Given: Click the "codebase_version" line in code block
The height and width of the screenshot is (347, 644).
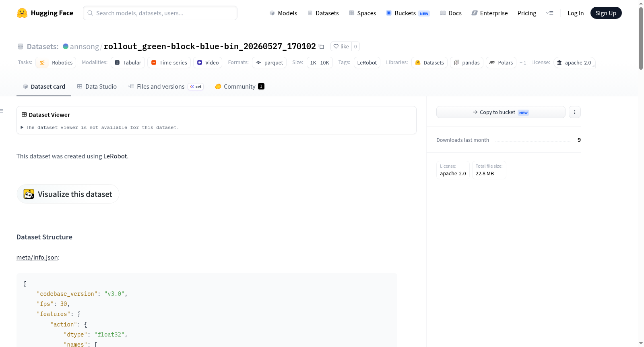Looking at the screenshot, I should (x=82, y=294).
